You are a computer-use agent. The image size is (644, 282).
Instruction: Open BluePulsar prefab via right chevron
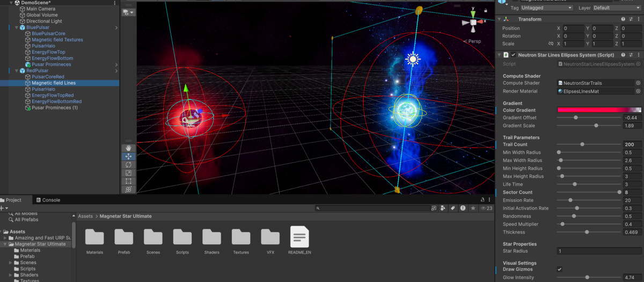pos(116,27)
